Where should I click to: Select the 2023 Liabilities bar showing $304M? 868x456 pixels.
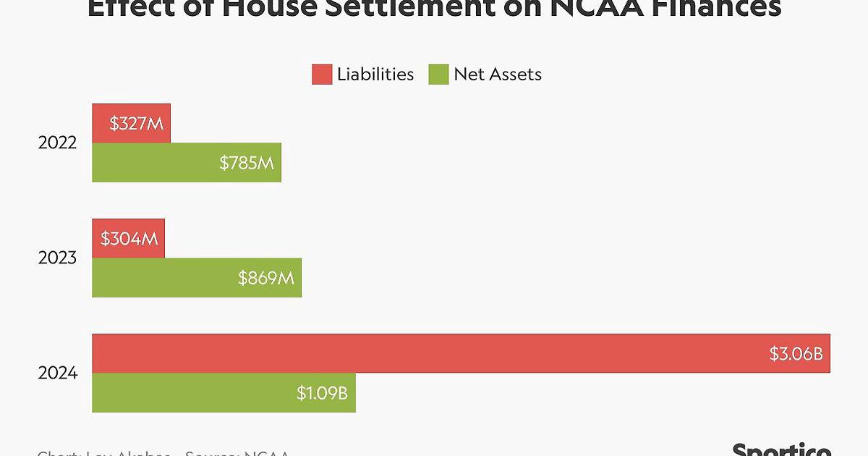128,238
